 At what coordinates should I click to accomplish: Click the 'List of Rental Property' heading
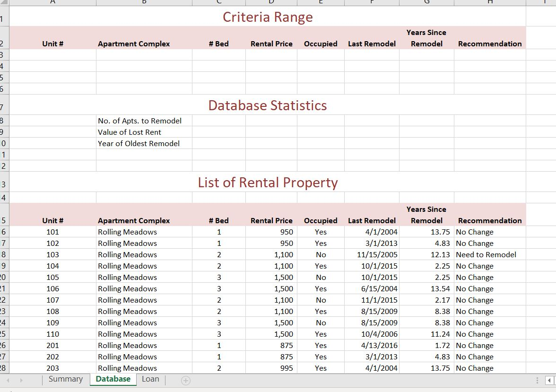coord(268,183)
